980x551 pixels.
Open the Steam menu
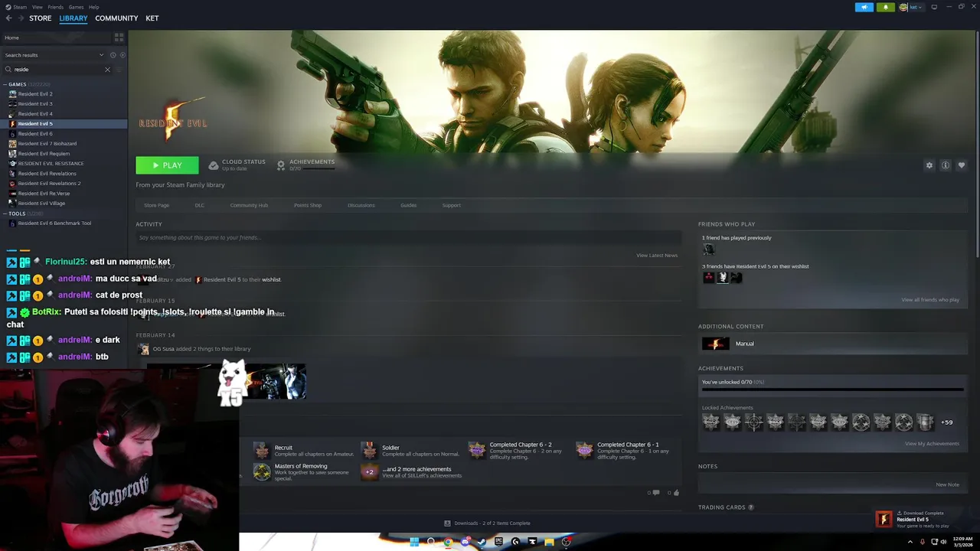(x=20, y=7)
